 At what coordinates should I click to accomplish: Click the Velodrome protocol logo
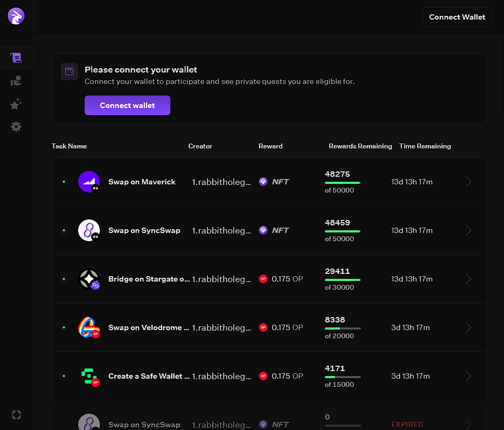click(88, 327)
